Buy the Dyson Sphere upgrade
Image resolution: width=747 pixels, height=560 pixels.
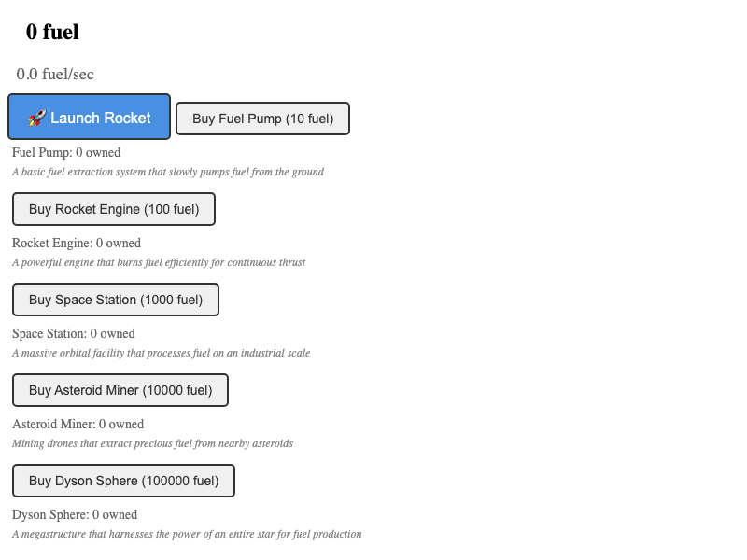pyautogui.click(x=123, y=481)
